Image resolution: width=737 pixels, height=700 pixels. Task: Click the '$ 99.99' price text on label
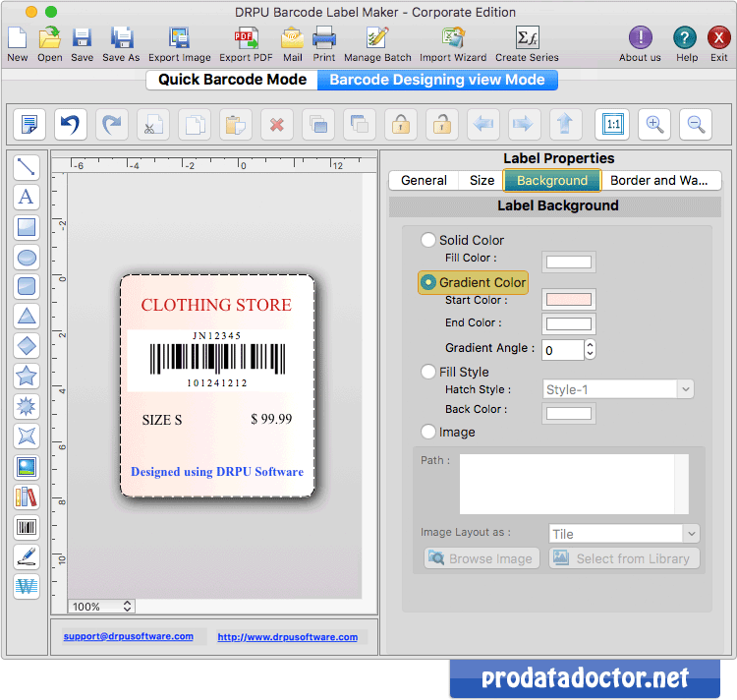tap(271, 419)
